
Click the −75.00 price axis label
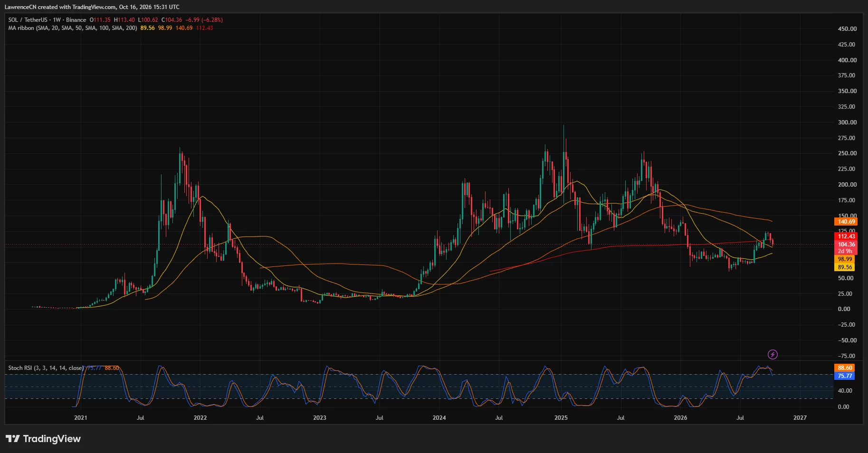(x=846, y=356)
